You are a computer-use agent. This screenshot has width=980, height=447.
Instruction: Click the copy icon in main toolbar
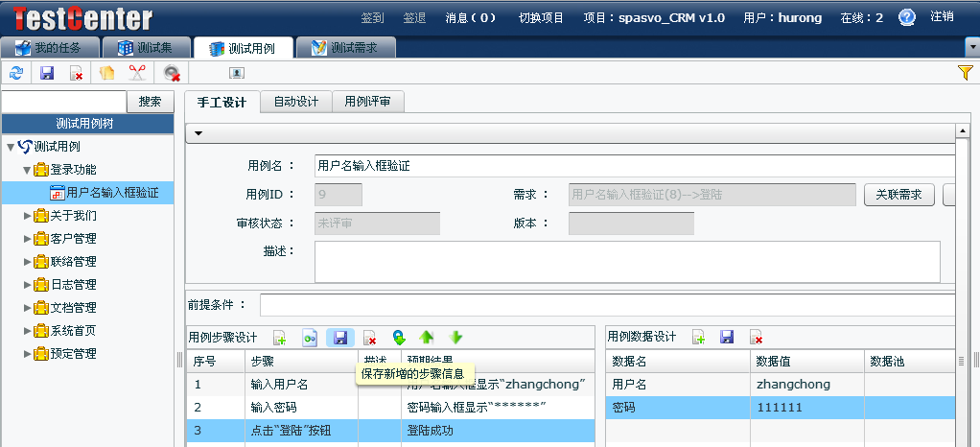106,73
